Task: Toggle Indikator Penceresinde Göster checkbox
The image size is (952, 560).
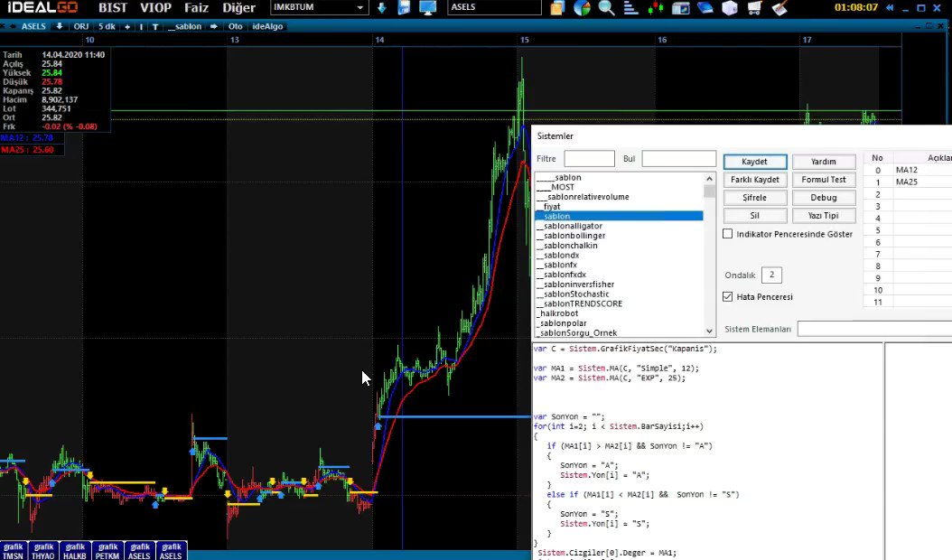Action: [x=727, y=234]
